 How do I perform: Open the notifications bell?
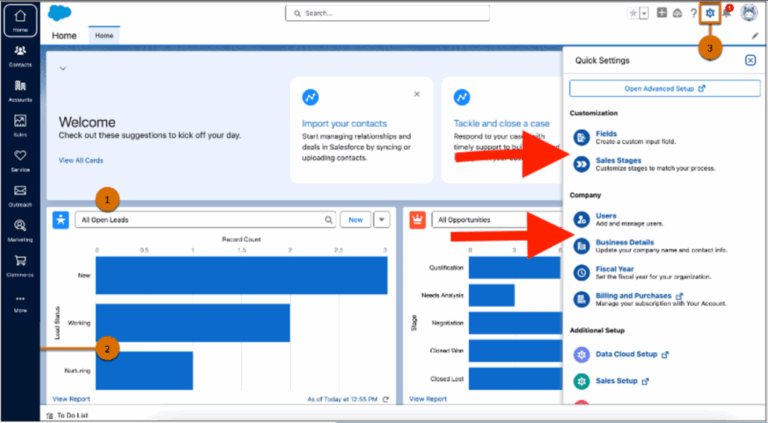tap(727, 13)
